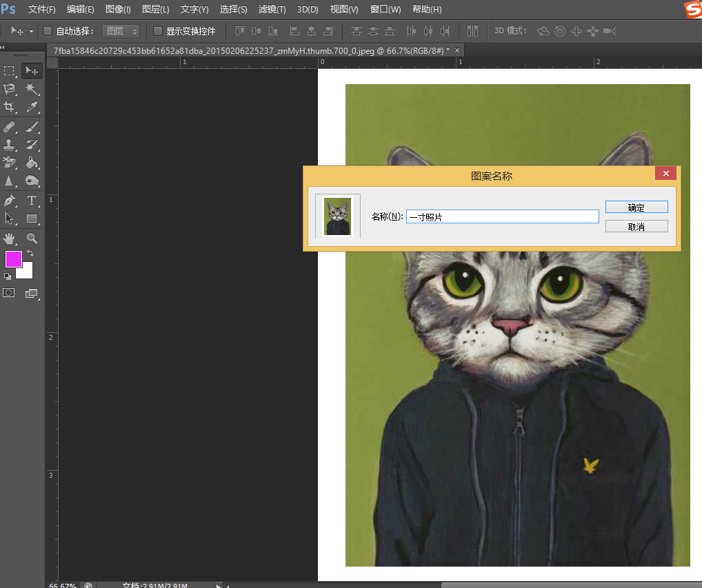The image size is (702, 588).
Task: Open the 图层 auto-select dropdown
Action: (x=121, y=31)
